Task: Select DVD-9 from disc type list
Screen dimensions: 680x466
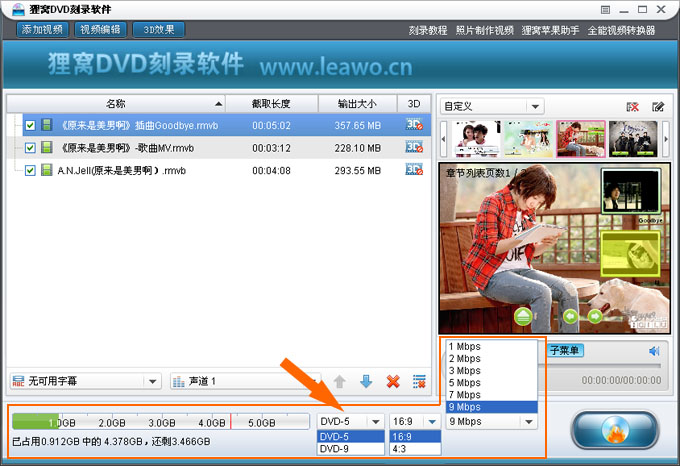Action: (351, 449)
